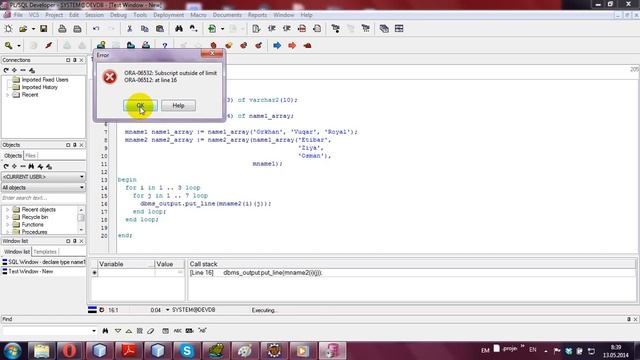The height and width of the screenshot is (360, 640).
Task: Open Adobe Reader from the taskbar
Action: pyautogui.click(x=129, y=351)
